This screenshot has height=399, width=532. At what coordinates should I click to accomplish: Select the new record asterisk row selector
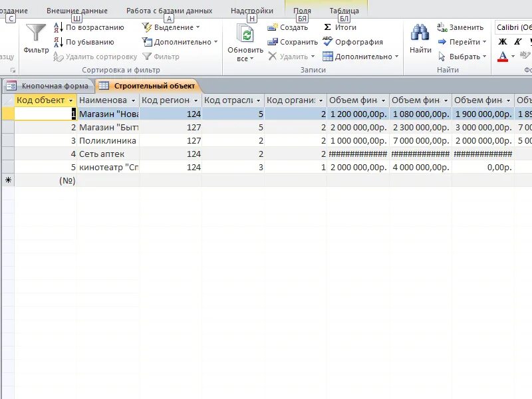pos(8,180)
